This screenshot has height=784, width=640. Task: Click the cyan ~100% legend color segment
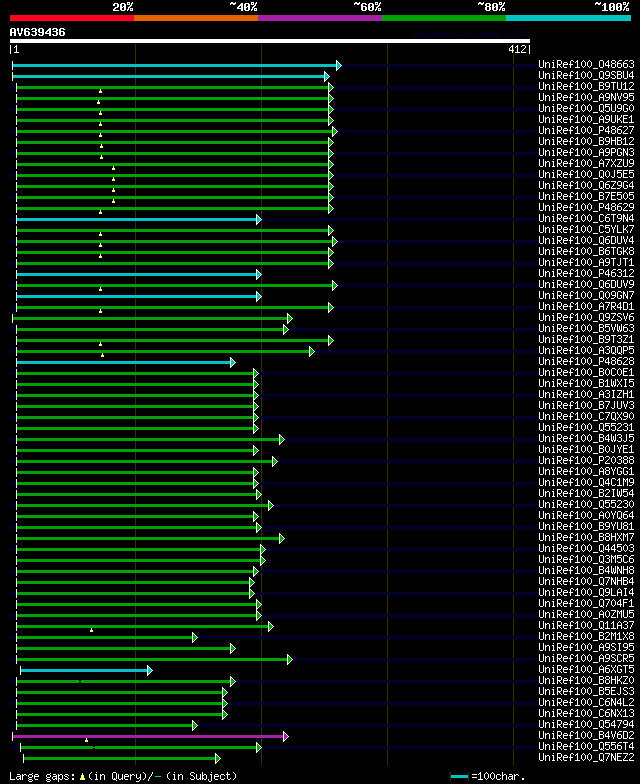(x=568, y=18)
